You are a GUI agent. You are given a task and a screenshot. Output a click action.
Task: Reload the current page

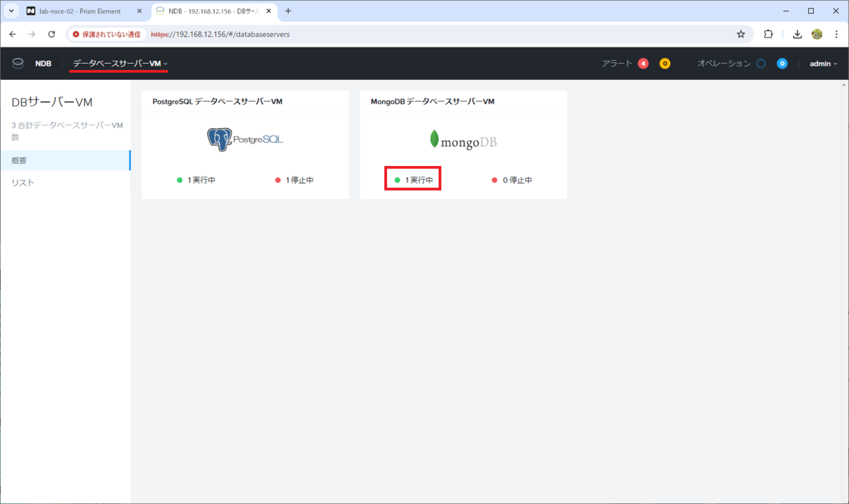click(x=51, y=34)
